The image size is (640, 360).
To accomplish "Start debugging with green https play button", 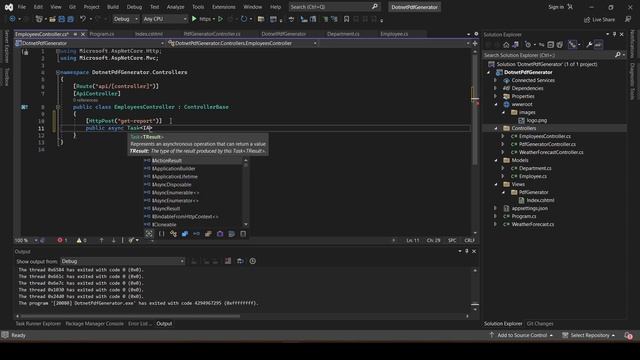I will (194, 19).
